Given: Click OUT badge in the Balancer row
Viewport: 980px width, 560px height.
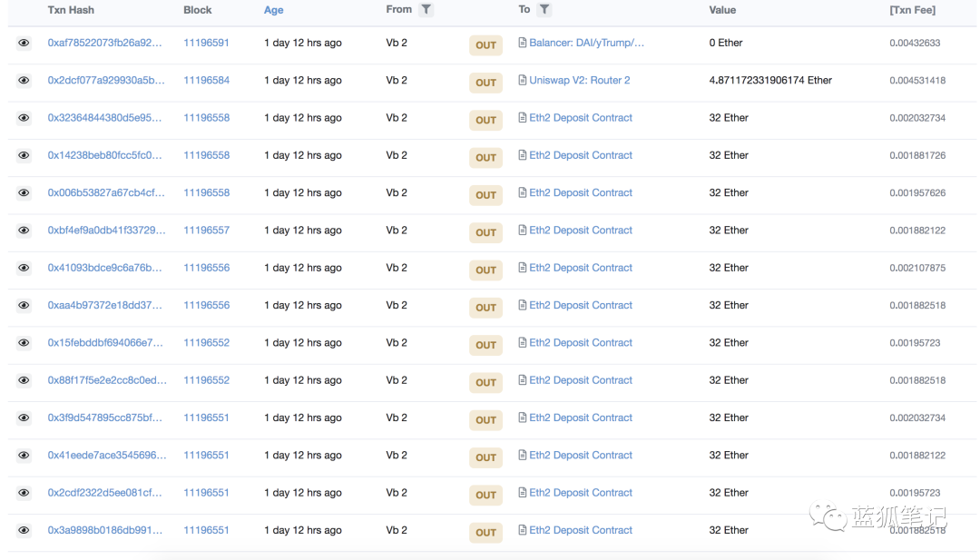Looking at the screenshot, I should (x=485, y=45).
